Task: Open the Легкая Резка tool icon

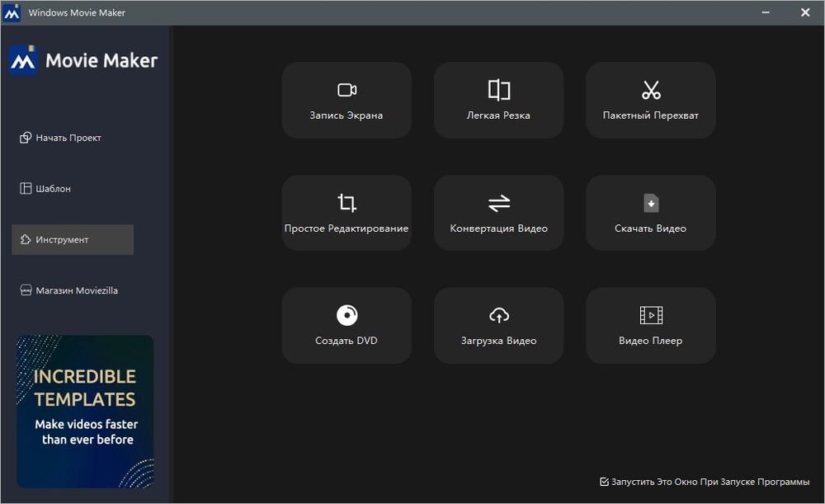Action: [498, 90]
